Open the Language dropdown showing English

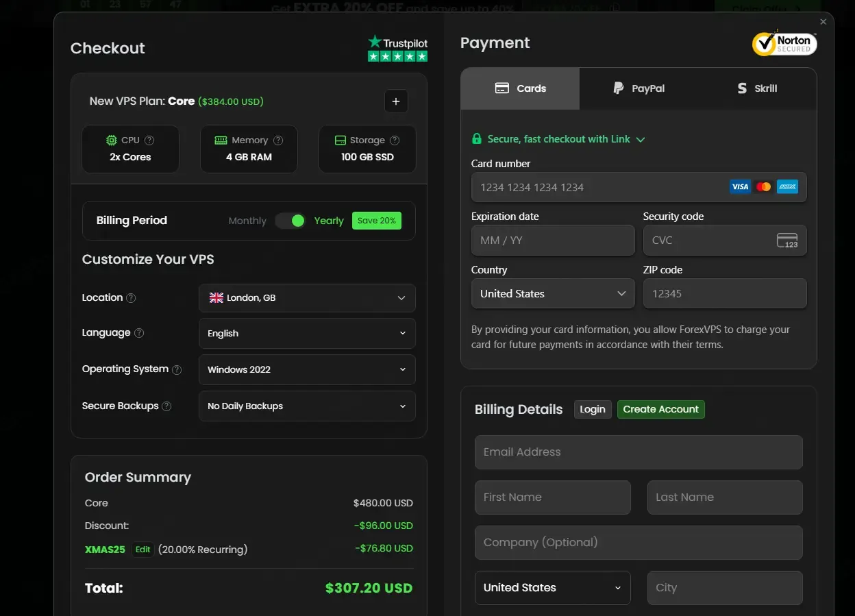click(x=307, y=333)
